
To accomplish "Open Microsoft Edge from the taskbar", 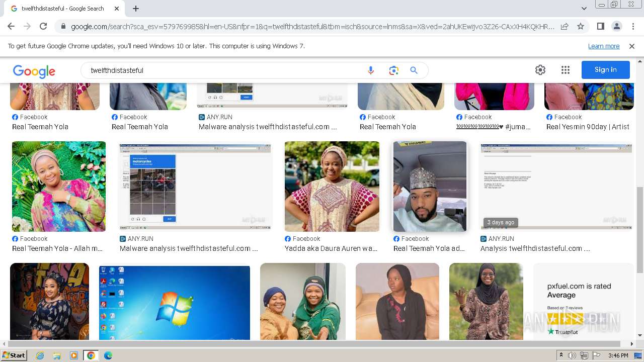I will (108, 355).
